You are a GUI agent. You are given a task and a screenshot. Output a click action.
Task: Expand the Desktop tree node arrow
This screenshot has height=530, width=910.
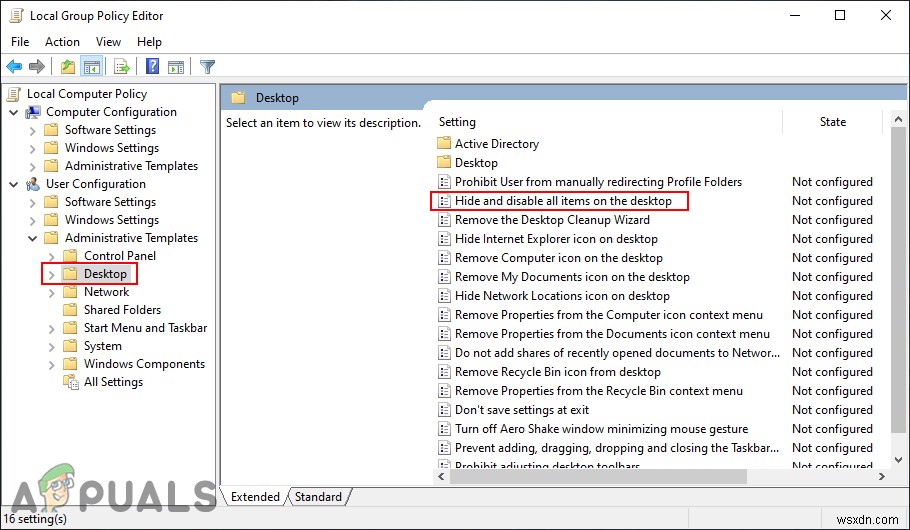[x=52, y=275]
